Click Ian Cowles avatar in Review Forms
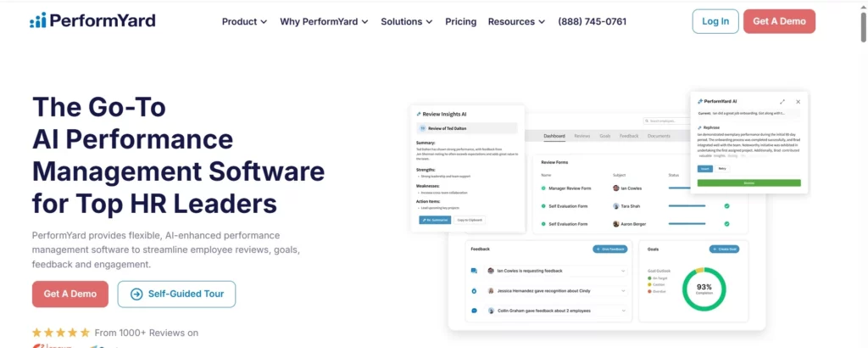 (x=616, y=187)
